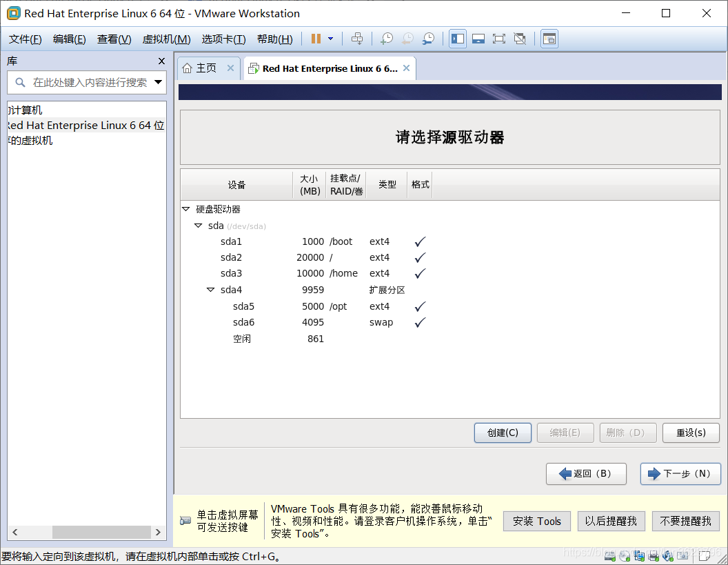Click the 类型 column header
The width and height of the screenshot is (728, 565).
click(x=387, y=185)
